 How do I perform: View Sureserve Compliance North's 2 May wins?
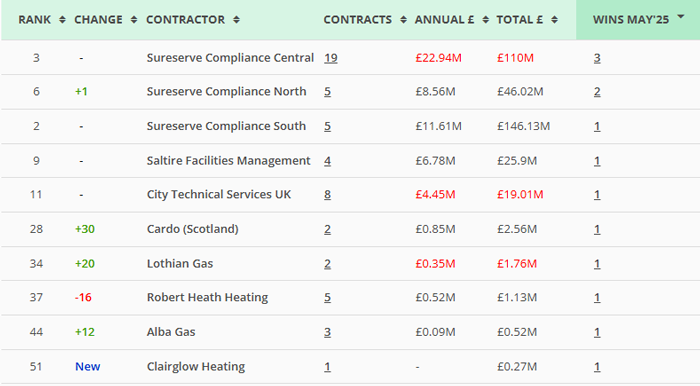[597, 92]
